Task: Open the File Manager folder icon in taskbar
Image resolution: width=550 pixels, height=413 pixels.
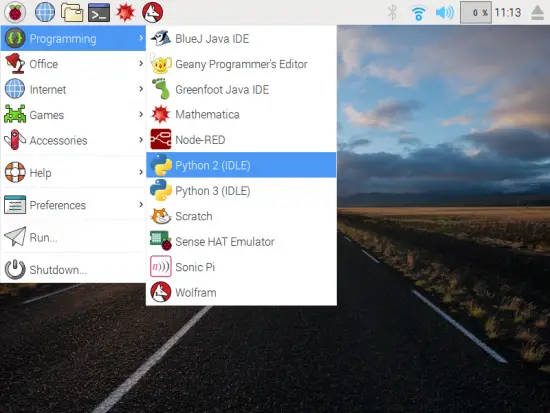Action: click(x=72, y=13)
